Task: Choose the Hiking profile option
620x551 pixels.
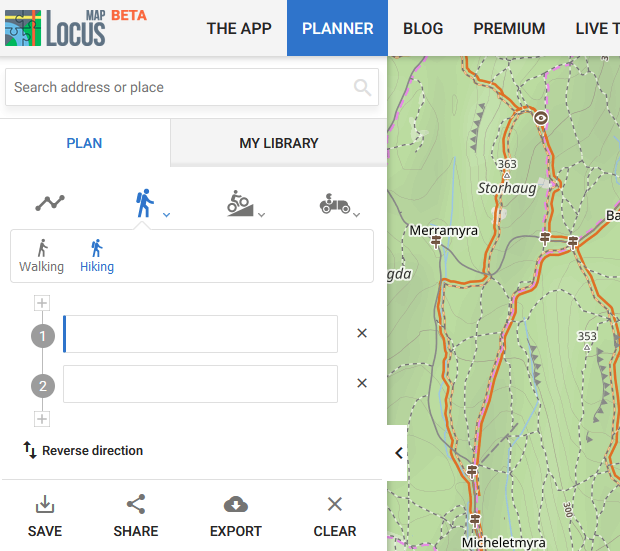Action: (x=97, y=256)
